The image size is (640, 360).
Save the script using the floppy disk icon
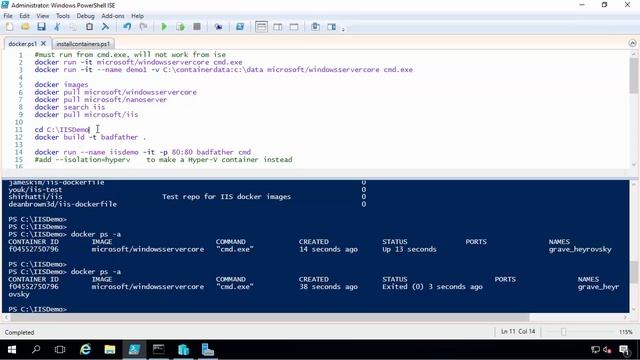pyautogui.click(x=41, y=27)
